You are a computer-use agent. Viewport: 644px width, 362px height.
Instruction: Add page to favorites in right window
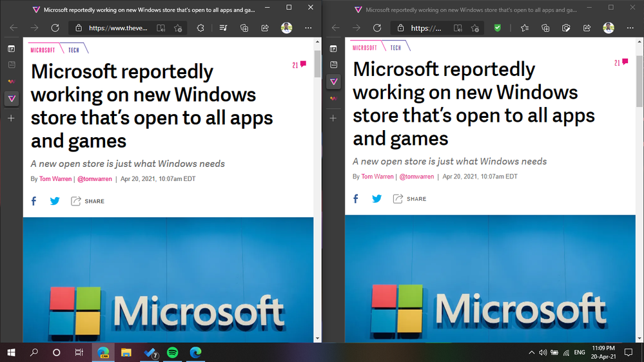coord(475,28)
